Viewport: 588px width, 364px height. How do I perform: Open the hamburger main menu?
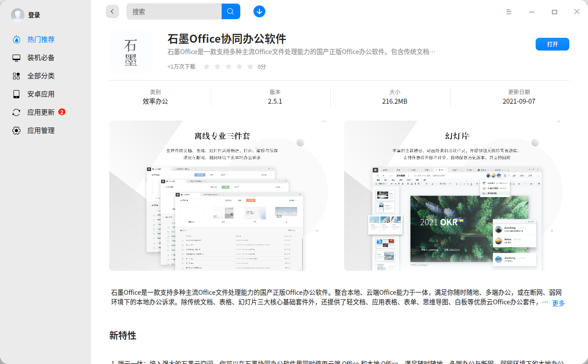(509, 12)
